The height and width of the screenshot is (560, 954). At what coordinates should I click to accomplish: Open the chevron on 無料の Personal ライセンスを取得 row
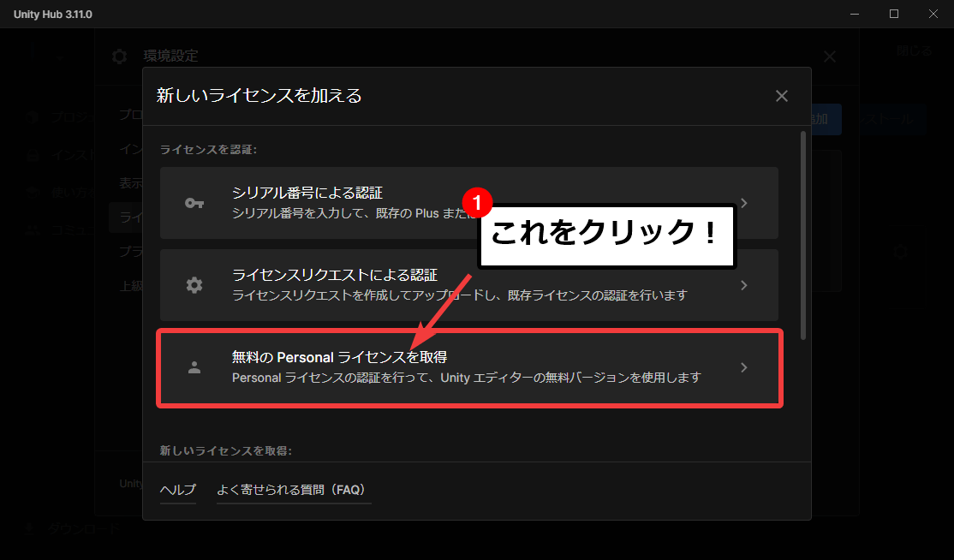pyautogui.click(x=744, y=367)
